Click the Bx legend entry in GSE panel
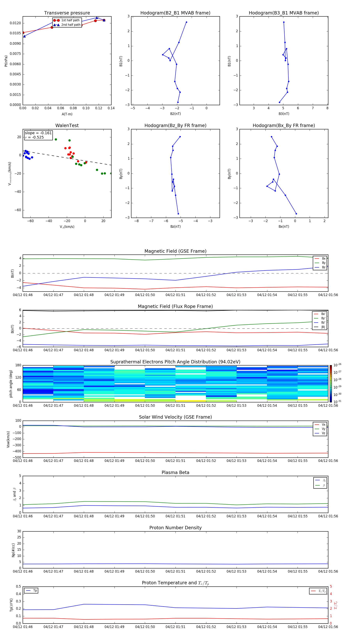 tap(320, 259)
